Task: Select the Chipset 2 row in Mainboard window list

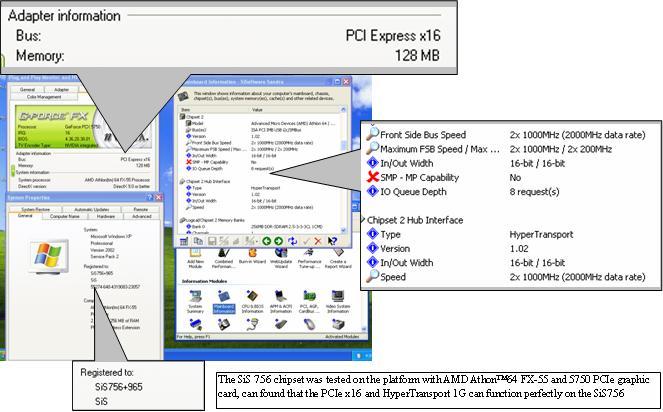Action: pyautogui.click(x=259, y=117)
